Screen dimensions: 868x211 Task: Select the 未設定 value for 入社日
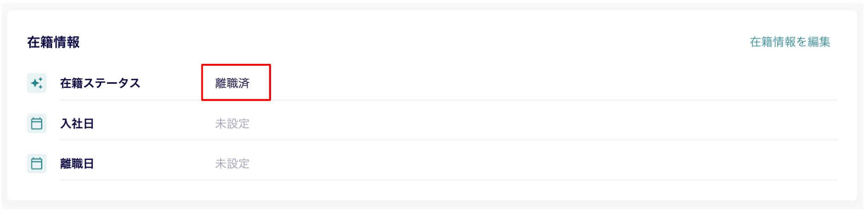pos(232,124)
